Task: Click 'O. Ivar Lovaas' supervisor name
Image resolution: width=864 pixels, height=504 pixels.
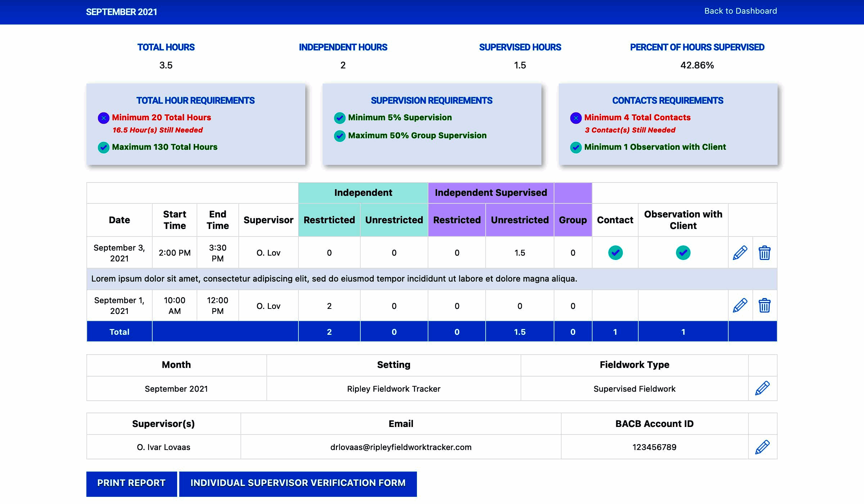Action: pos(163,447)
